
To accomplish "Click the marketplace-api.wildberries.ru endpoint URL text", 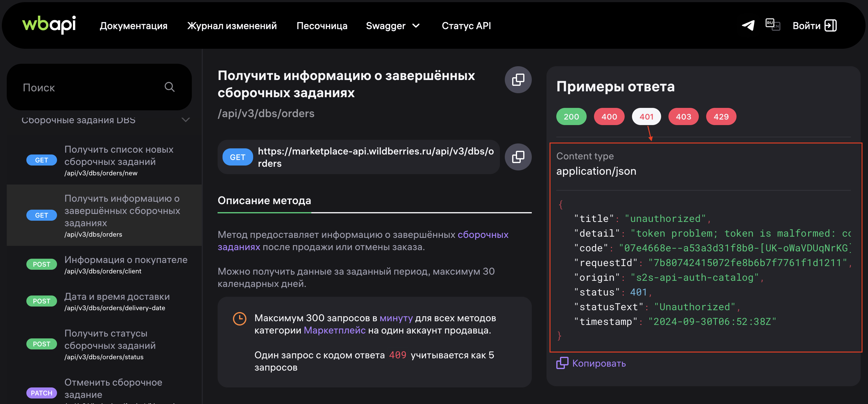I will click(376, 157).
